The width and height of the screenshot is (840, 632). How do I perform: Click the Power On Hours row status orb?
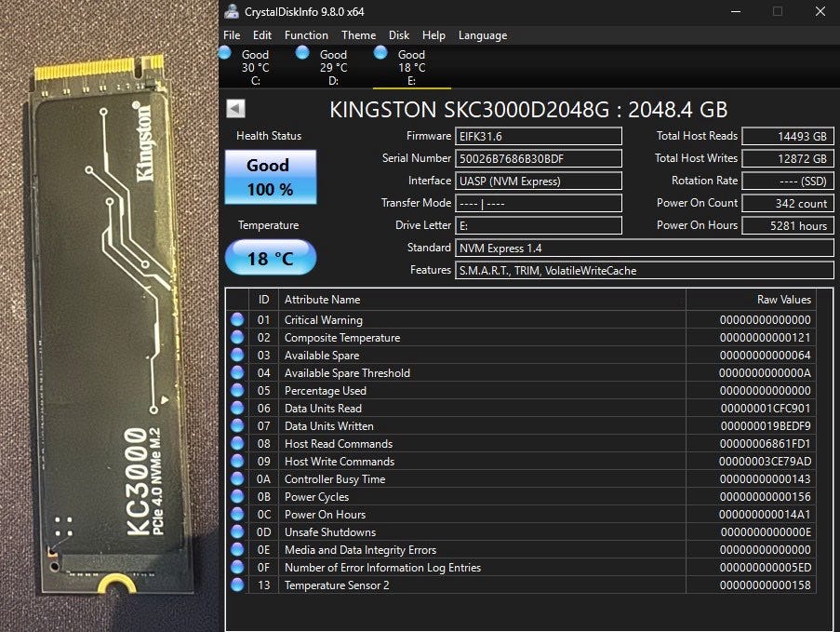pos(237,514)
